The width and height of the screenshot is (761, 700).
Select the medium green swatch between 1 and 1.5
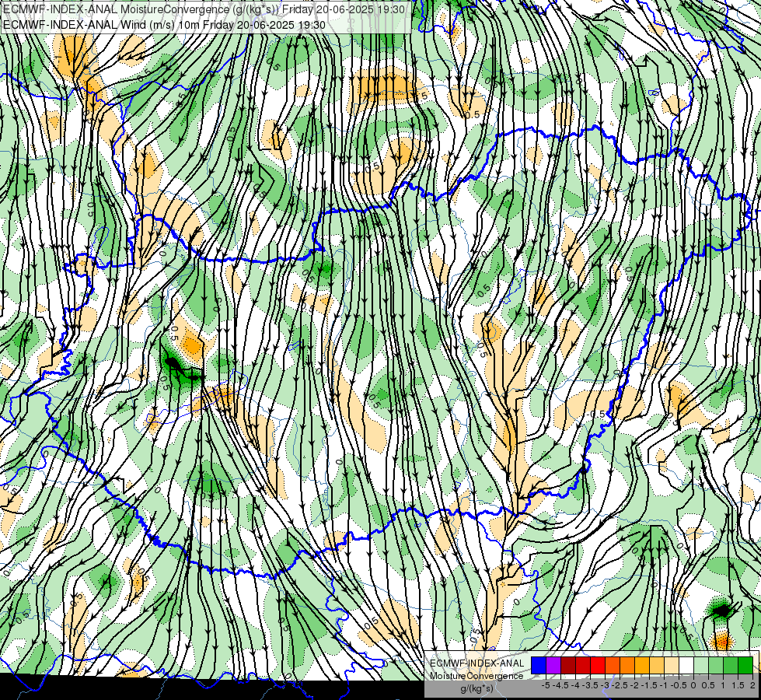[731, 666]
